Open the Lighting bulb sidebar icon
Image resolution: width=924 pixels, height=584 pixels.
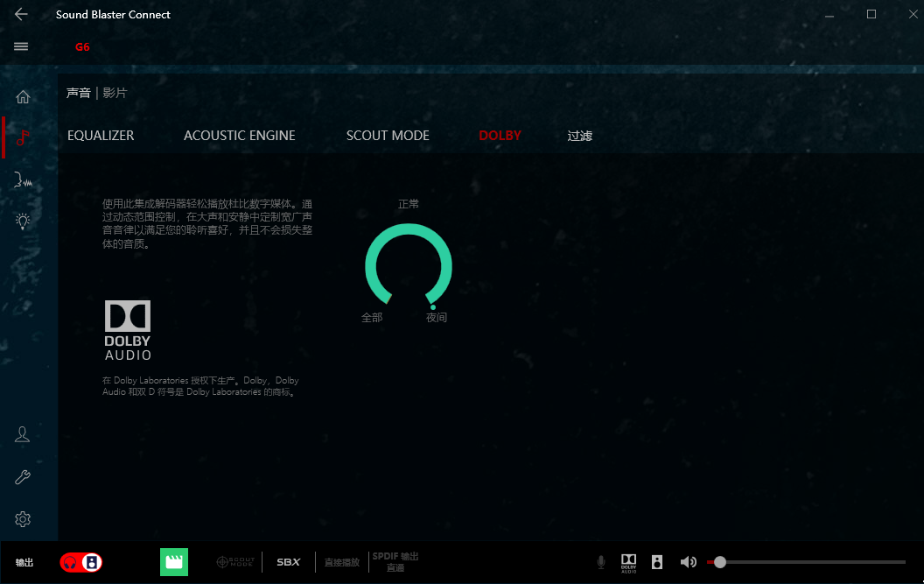pyautogui.click(x=23, y=222)
